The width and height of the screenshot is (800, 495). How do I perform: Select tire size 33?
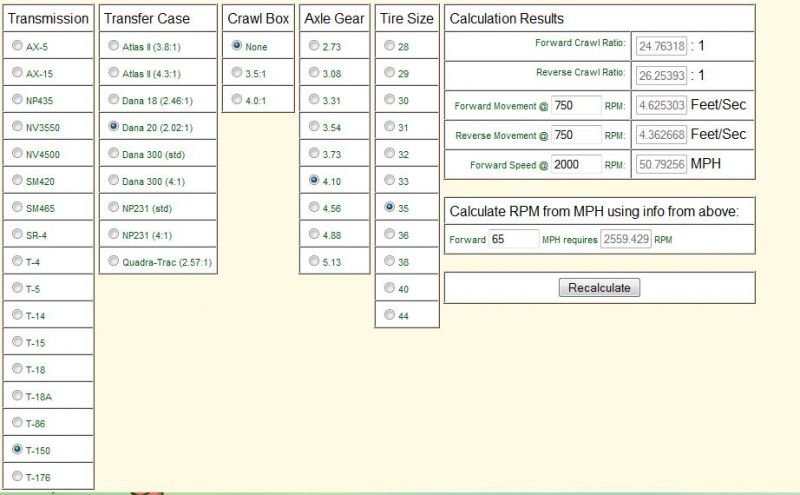point(389,181)
